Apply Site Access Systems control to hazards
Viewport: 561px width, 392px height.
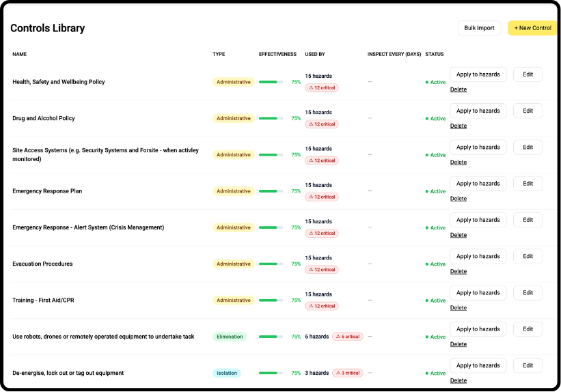[x=478, y=148]
